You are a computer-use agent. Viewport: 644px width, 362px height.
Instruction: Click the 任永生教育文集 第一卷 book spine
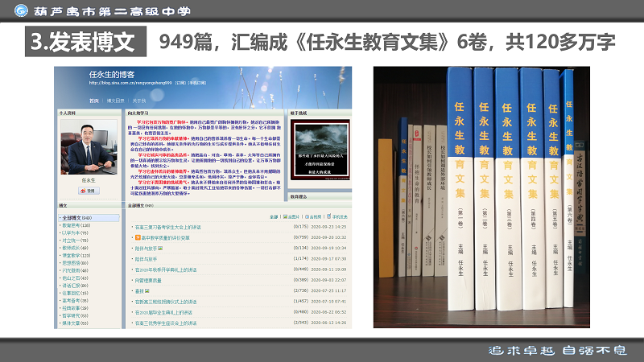[460, 189]
